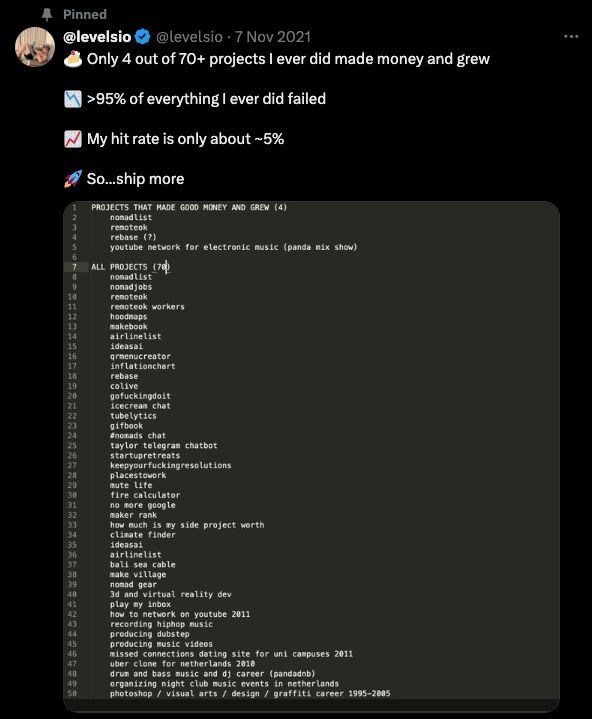Click the grey @levelsio handle
The height and width of the screenshot is (719, 592).
(189, 37)
